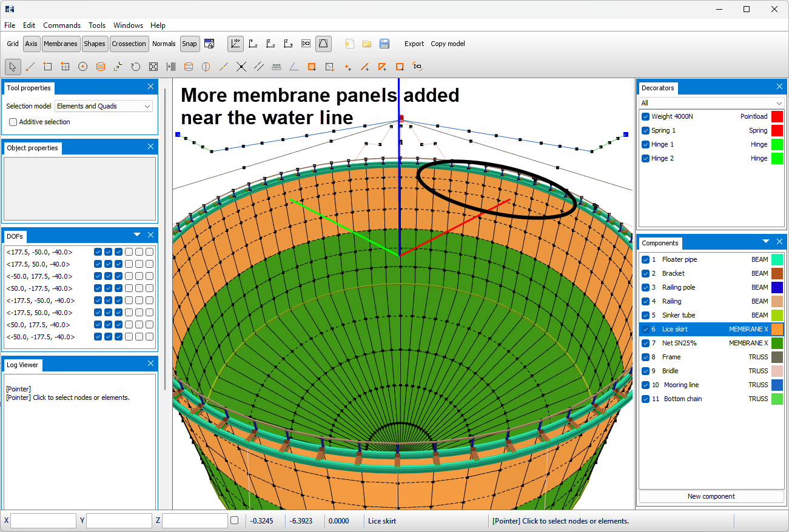
Task: Toggle the Crossection display button
Action: 129,44
